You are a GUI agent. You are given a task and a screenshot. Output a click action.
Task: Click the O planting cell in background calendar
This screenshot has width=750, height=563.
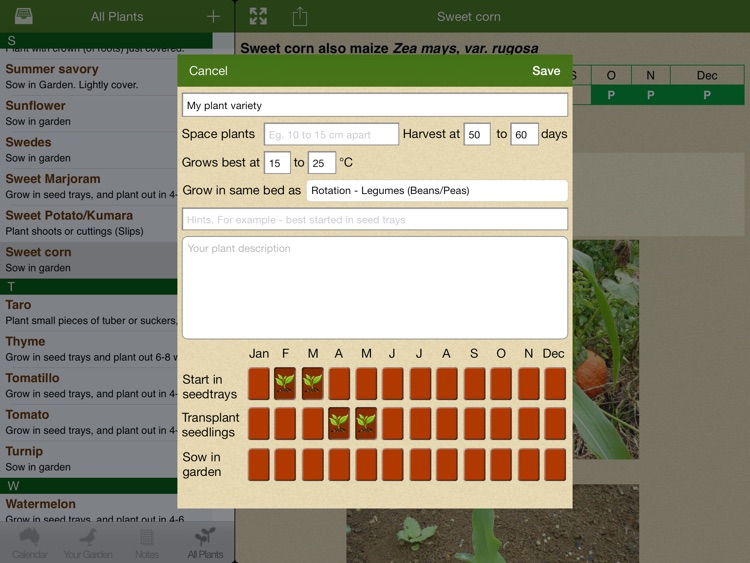tap(611, 95)
